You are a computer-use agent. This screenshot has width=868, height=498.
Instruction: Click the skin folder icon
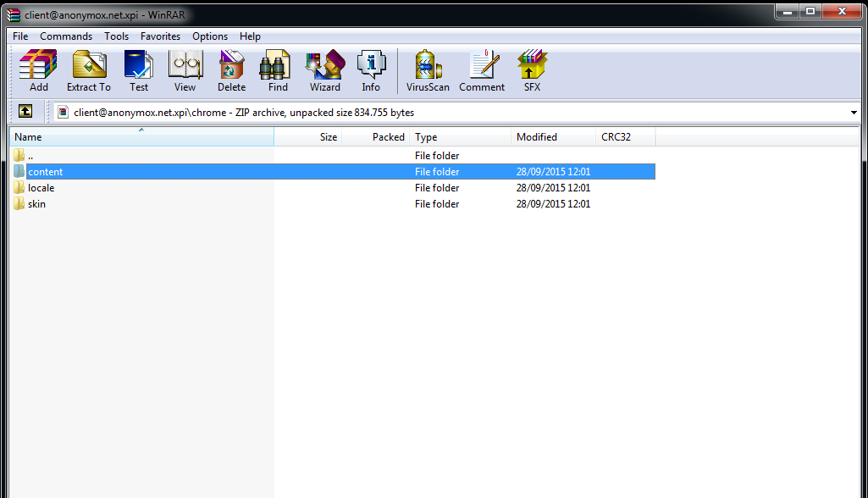19,203
